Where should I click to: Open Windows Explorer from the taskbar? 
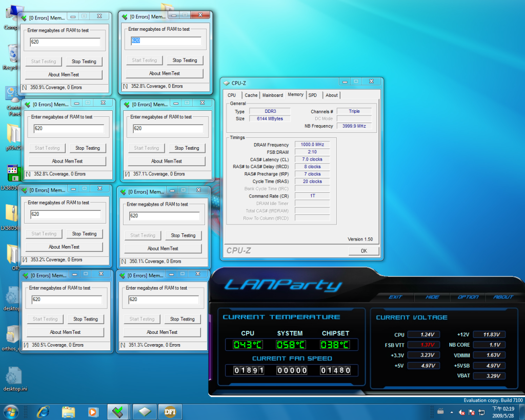(68, 412)
